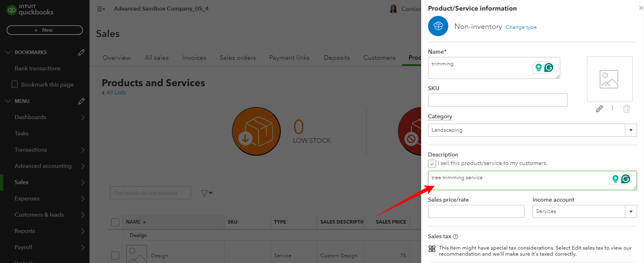Expand the Dashboards submenu chevron

click(83, 117)
